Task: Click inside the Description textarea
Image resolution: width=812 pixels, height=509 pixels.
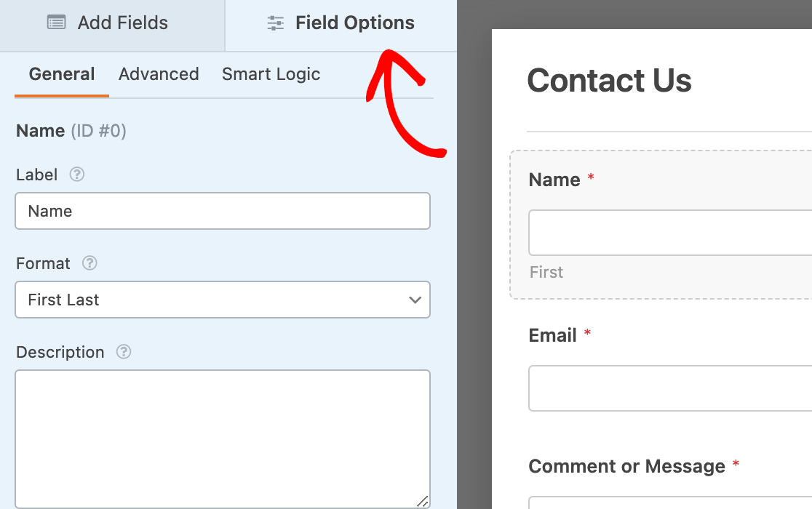Action: pos(222,438)
